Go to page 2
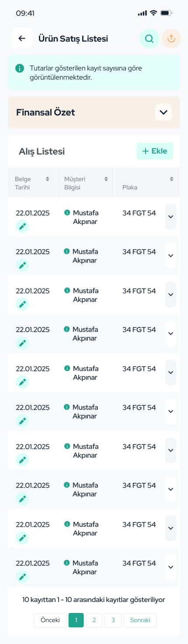Screen dimensions: 188x644 pyautogui.click(x=94, y=620)
